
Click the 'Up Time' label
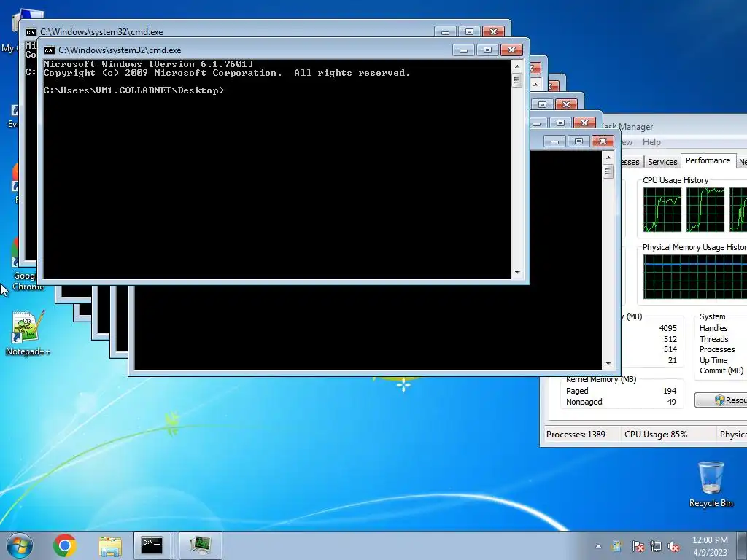tap(713, 360)
